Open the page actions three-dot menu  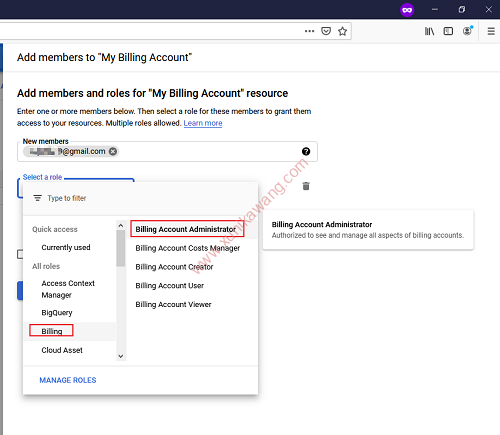pyautogui.click(x=309, y=31)
